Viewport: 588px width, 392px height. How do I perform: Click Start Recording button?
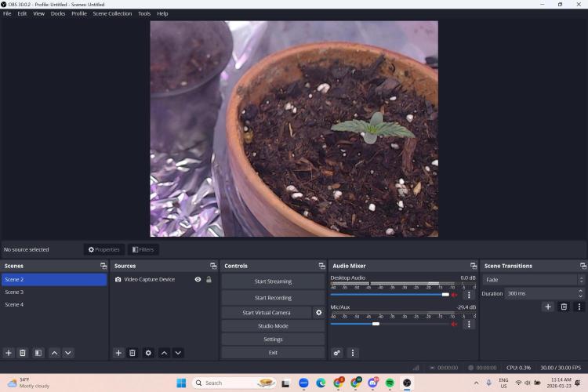[x=272, y=298]
